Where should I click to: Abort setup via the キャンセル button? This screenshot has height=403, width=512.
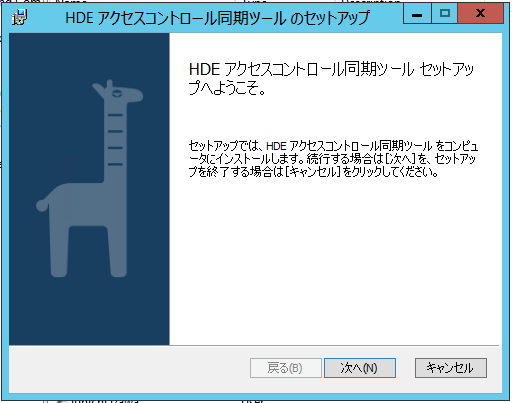(451, 368)
